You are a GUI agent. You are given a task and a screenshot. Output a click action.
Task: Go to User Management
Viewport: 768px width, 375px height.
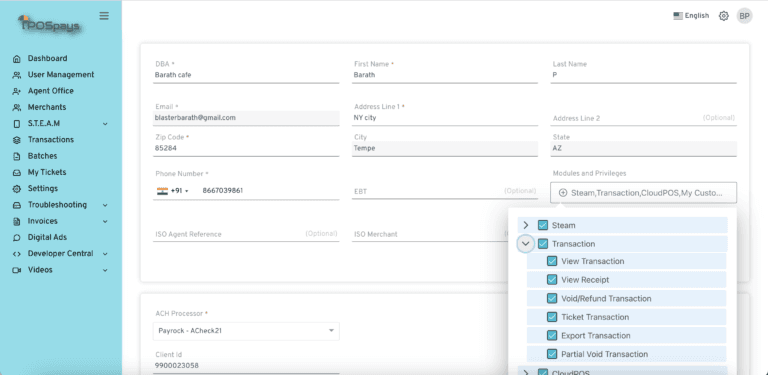click(61, 74)
